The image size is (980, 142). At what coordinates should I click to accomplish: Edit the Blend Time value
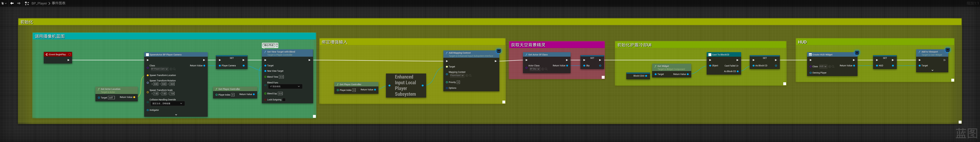click(x=281, y=77)
